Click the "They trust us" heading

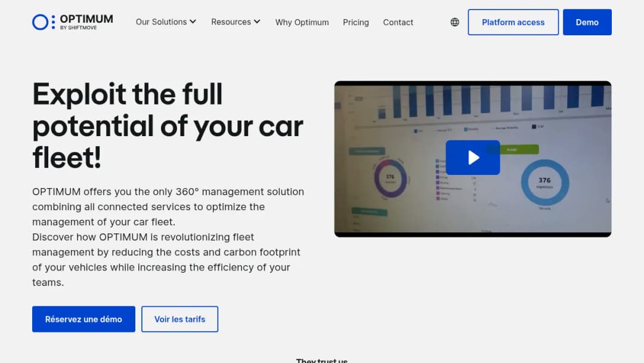(x=322, y=360)
